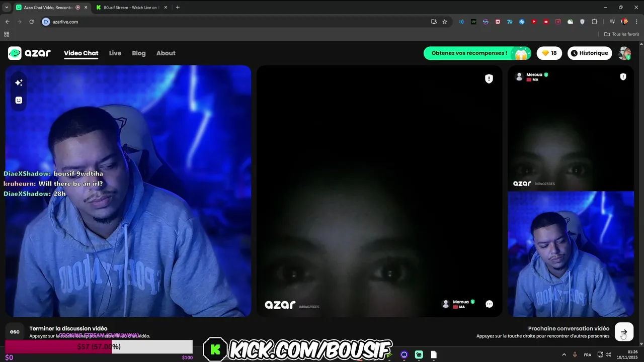
Task: Open the 7TV extension icon
Action: (x=510, y=22)
